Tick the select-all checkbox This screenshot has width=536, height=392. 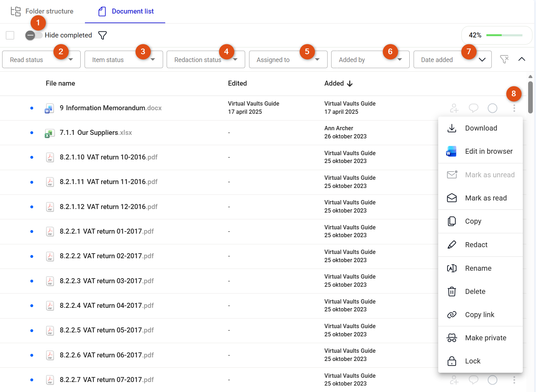click(x=10, y=35)
